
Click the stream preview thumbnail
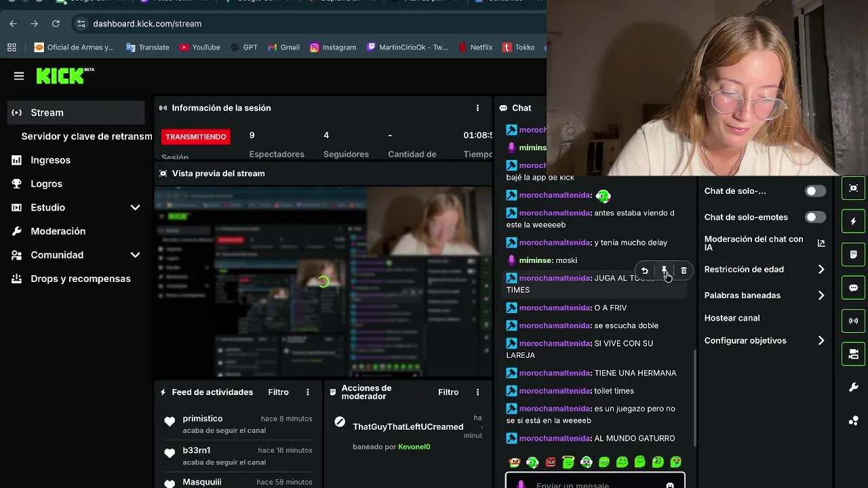pyautogui.click(x=323, y=281)
